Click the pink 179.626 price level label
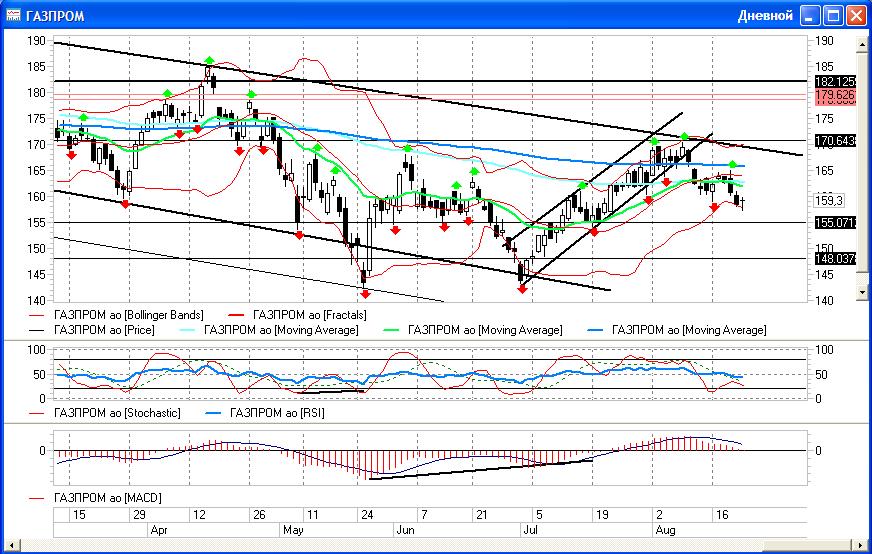The width and height of the screenshot is (872, 554). click(836, 95)
